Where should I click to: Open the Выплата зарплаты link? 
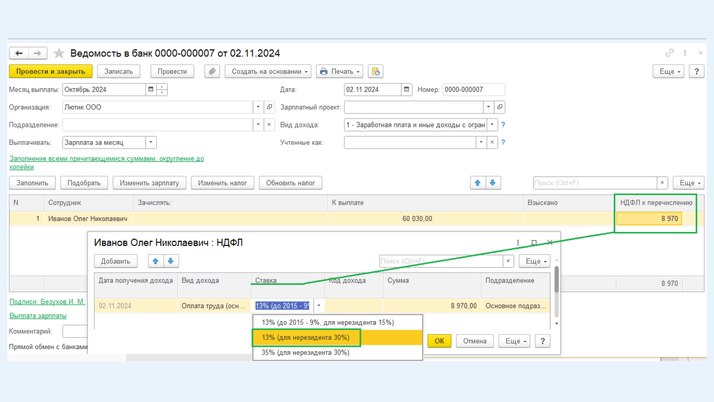38,316
